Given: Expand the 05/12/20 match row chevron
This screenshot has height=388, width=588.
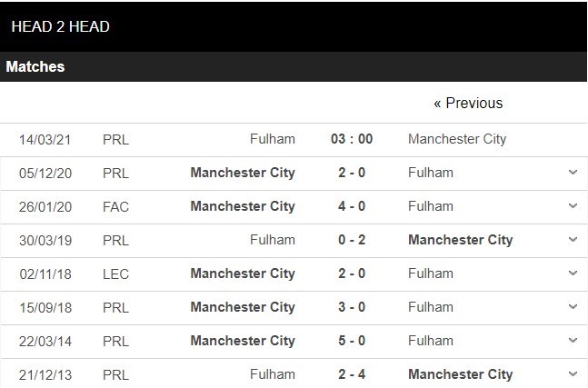Looking at the screenshot, I should coord(573,172).
